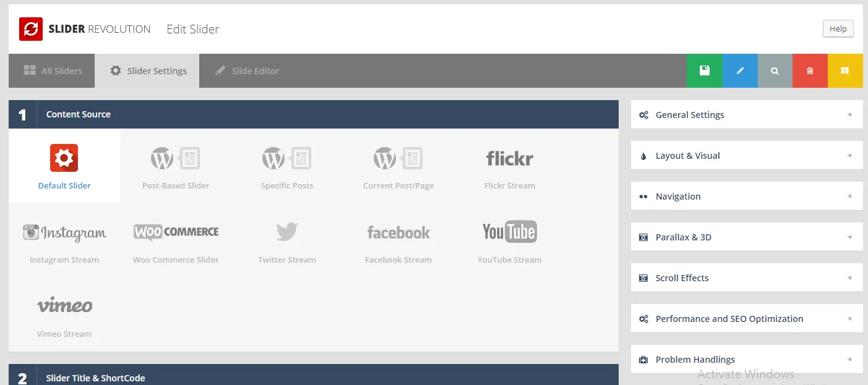
Task: Expand Parallax & 3D panel arrow
Action: point(849,237)
